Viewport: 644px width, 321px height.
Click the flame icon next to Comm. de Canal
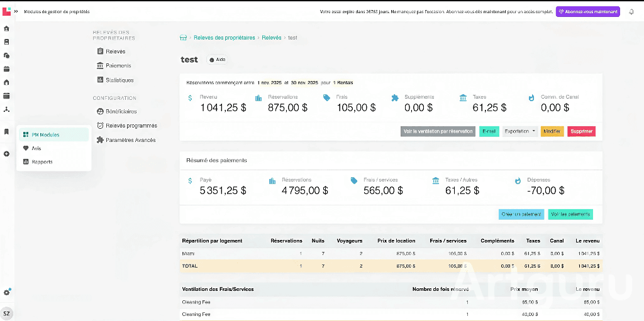tap(531, 98)
